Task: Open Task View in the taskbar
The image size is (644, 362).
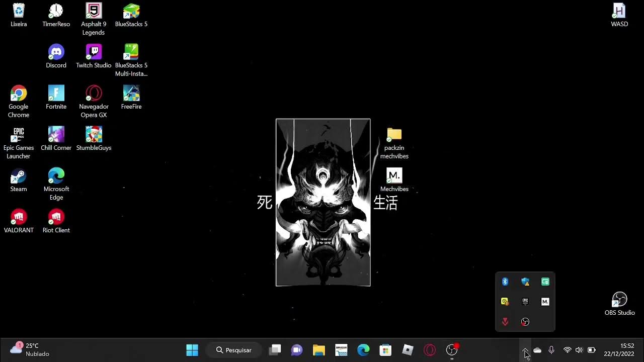Action: [x=275, y=350]
